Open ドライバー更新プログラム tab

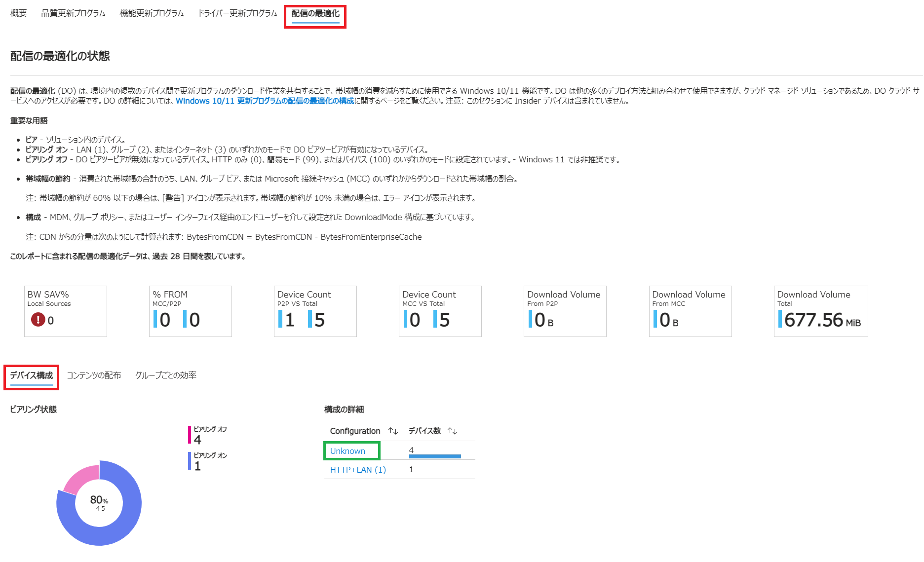(237, 13)
